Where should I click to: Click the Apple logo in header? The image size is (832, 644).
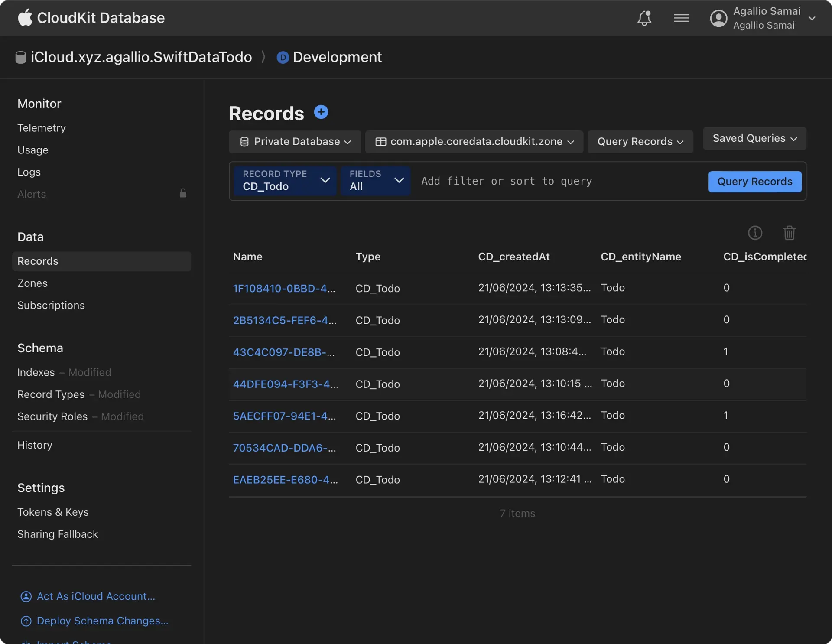[x=25, y=18]
